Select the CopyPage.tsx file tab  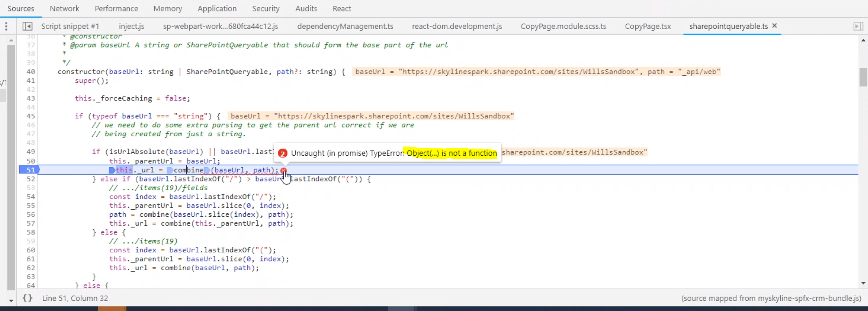tap(648, 26)
